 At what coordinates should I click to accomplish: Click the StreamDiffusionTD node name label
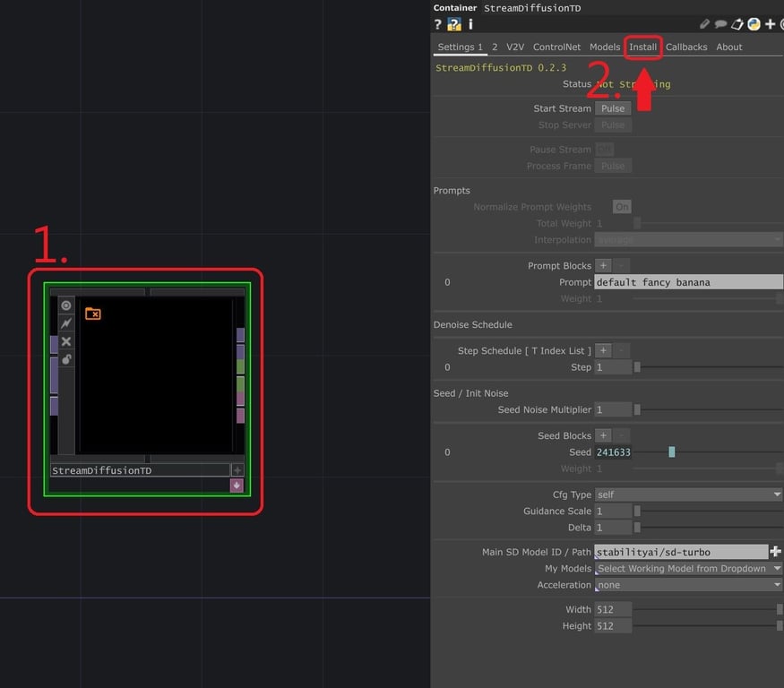click(140, 470)
